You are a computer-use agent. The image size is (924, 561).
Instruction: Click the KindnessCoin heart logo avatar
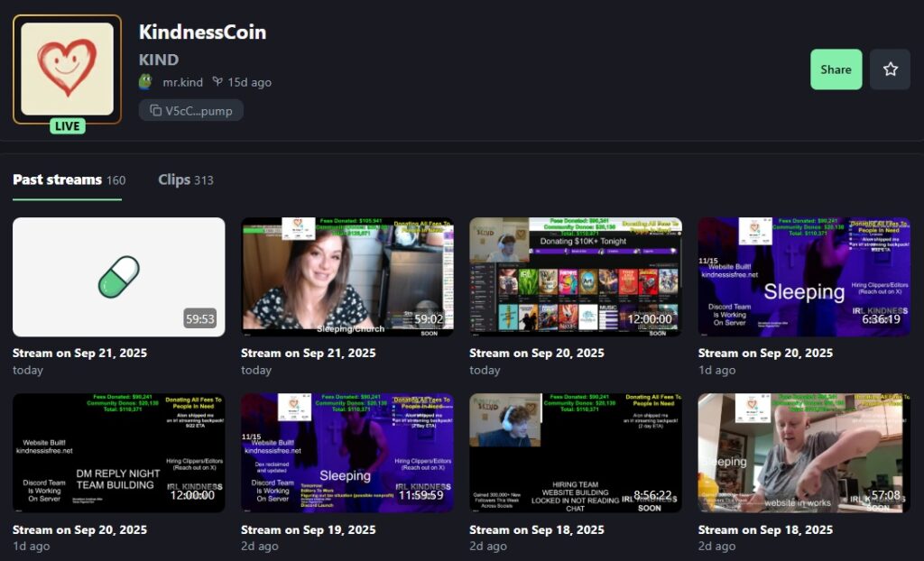pos(67,69)
